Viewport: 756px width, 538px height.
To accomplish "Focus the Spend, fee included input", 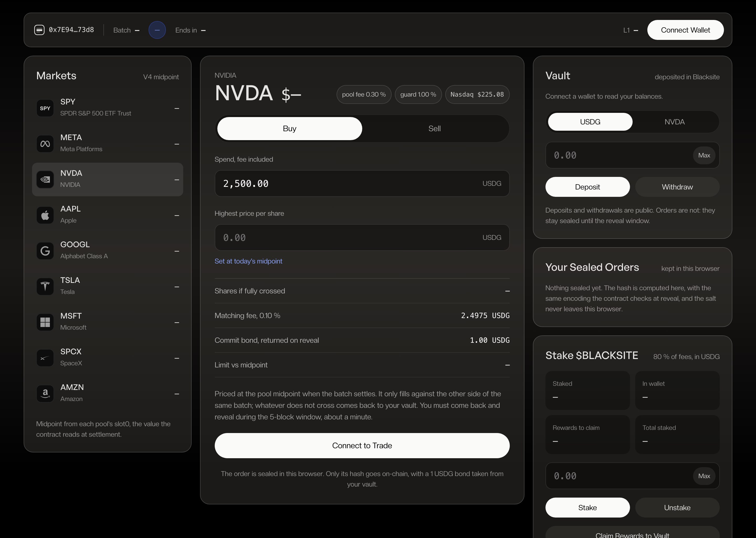I will (x=362, y=183).
